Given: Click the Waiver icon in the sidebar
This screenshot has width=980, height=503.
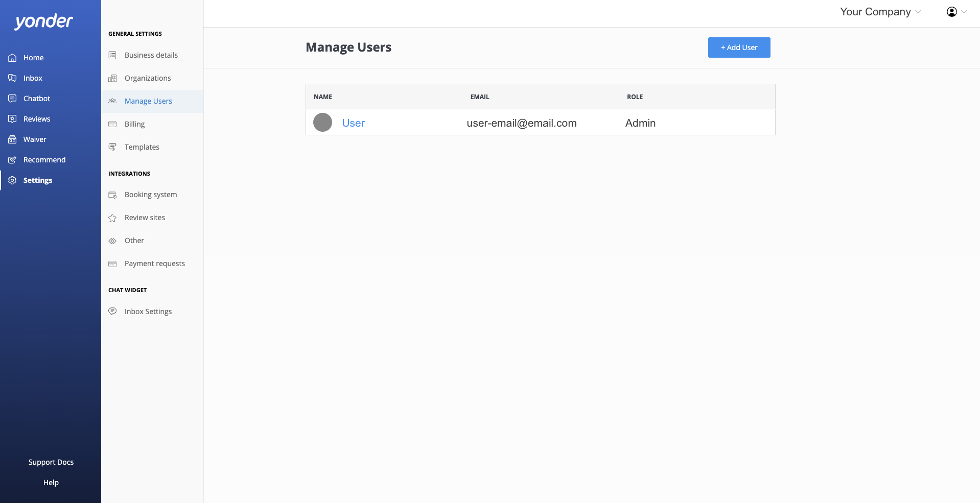Looking at the screenshot, I should click(12, 139).
